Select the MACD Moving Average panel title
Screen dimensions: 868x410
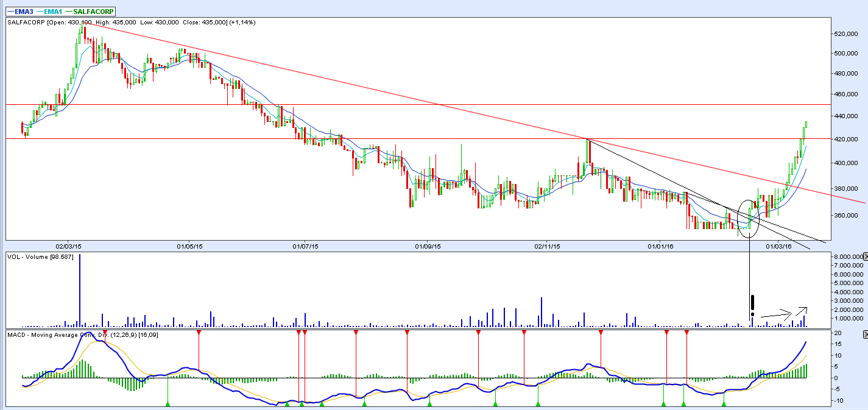(x=82, y=335)
